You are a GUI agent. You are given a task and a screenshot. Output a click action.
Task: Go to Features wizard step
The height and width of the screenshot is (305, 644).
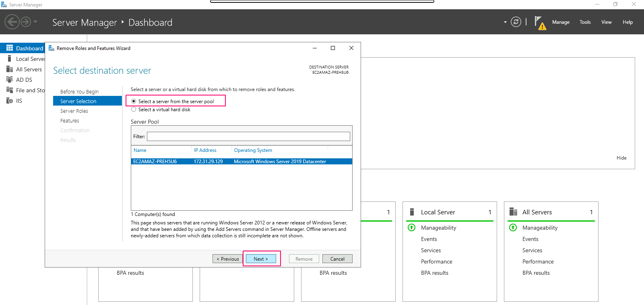(70, 120)
